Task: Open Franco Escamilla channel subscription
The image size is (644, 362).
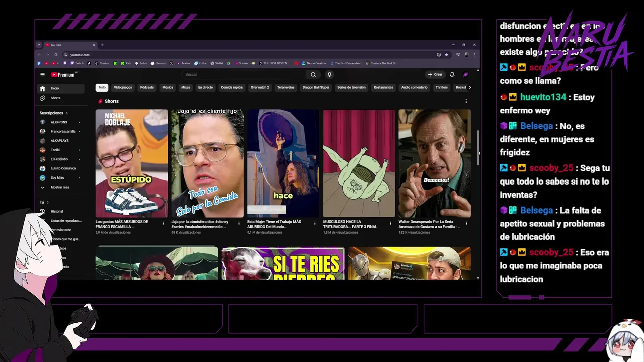Action: coord(61,131)
